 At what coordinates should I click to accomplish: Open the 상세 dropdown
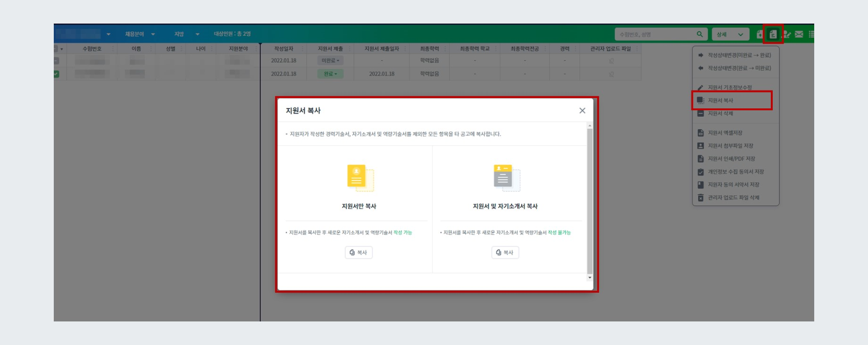tap(730, 34)
